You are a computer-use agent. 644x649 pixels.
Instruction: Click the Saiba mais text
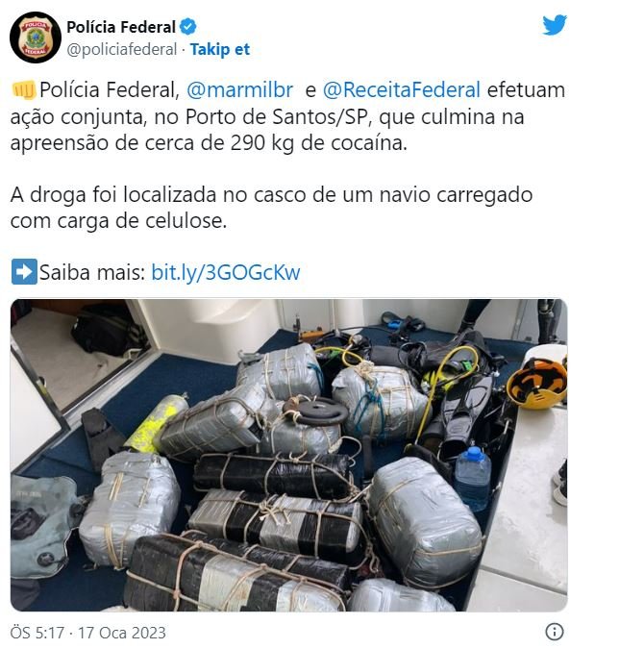92,272
